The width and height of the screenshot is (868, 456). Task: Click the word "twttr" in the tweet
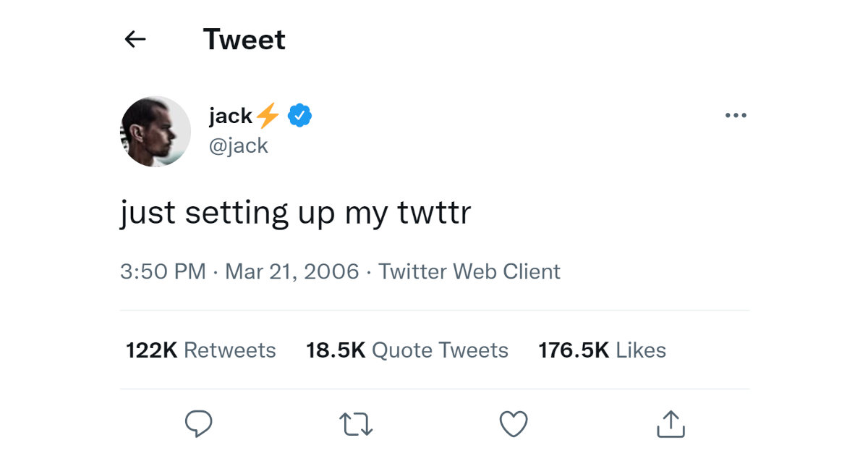click(x=434, y=214)
